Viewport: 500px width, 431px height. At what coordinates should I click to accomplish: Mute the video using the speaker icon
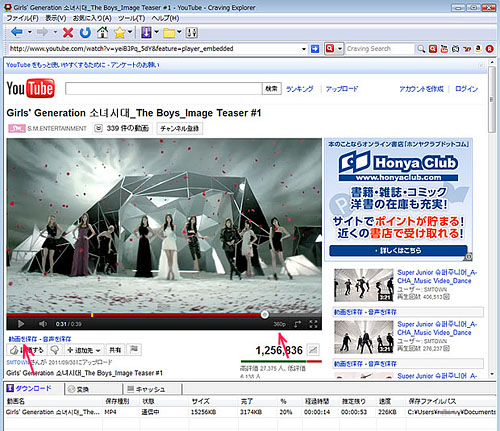pyautogui.click(x=43, y=324)
